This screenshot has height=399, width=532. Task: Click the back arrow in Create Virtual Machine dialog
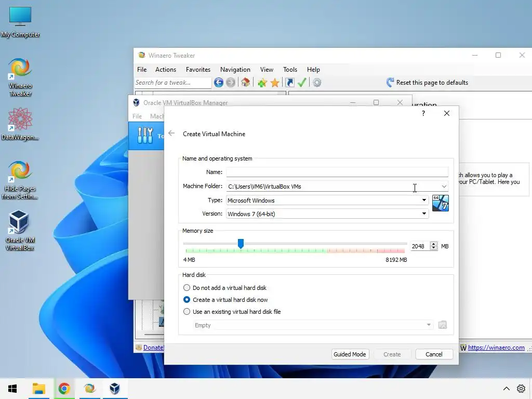tap(171, 134)
